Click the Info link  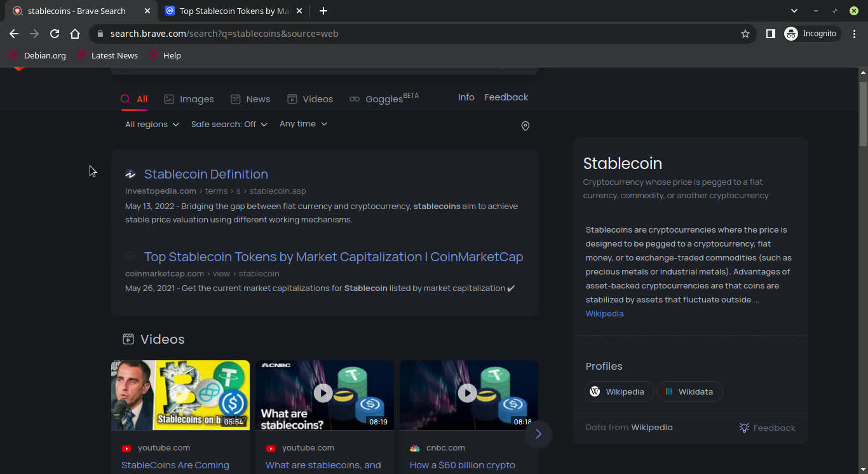click(x=466, y=97)
